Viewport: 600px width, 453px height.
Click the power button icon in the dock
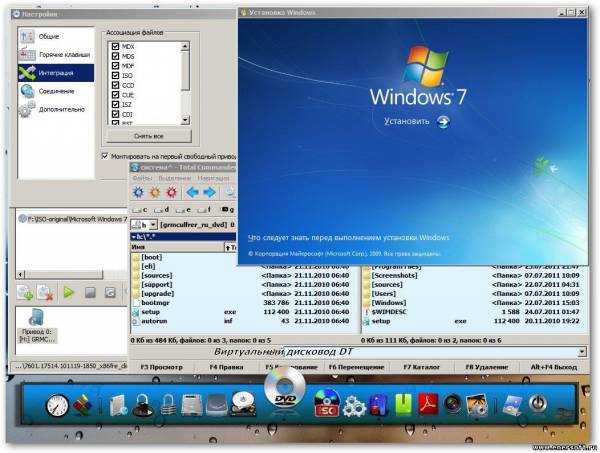tap(538, 404)
